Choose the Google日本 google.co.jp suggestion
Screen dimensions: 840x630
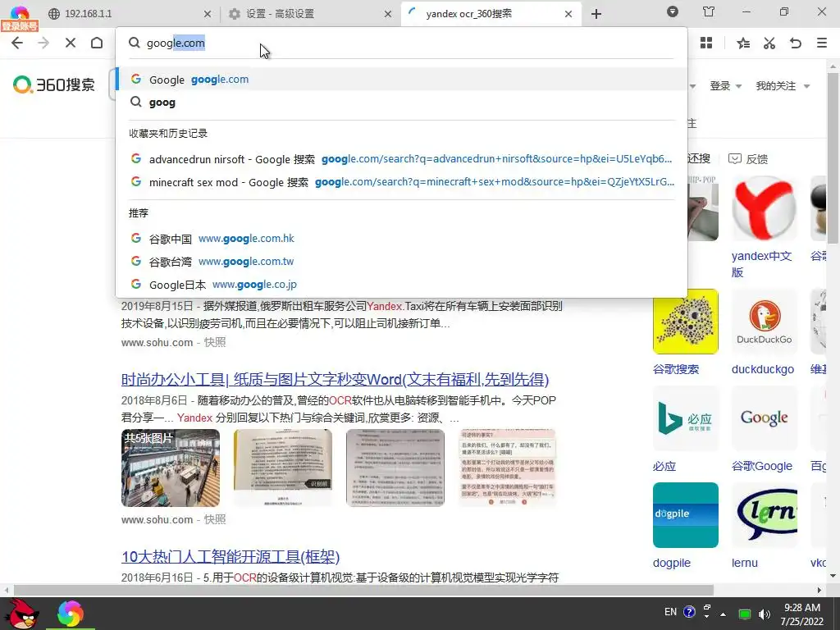click(401, 285)
